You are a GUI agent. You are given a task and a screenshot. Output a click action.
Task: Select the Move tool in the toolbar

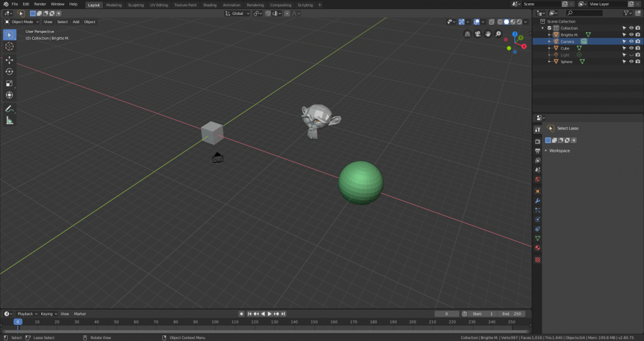coord(10,60)
